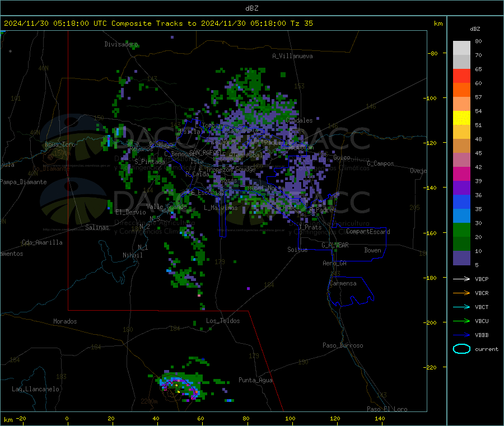This screenshot has height=426, width=504.
Task: Click the orange VBCR arrow legend icon
Action: pyautogui.click(x=461, y=293)
